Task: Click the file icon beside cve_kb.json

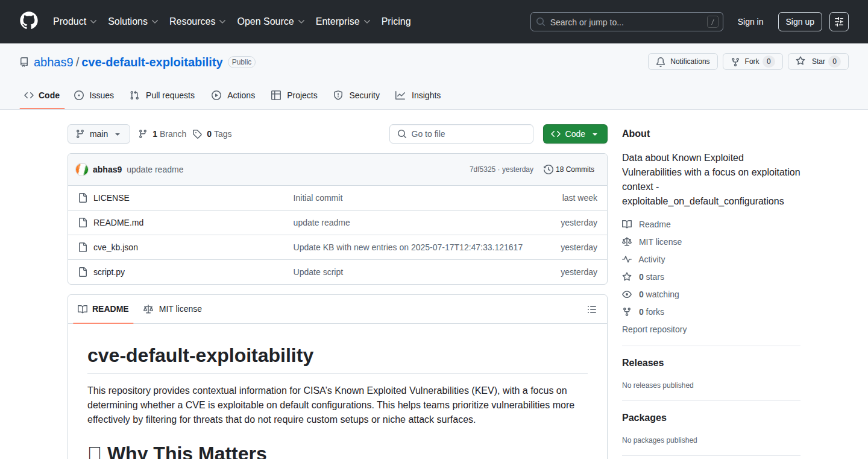Action: pyautogui.click(x=83, y=247)
